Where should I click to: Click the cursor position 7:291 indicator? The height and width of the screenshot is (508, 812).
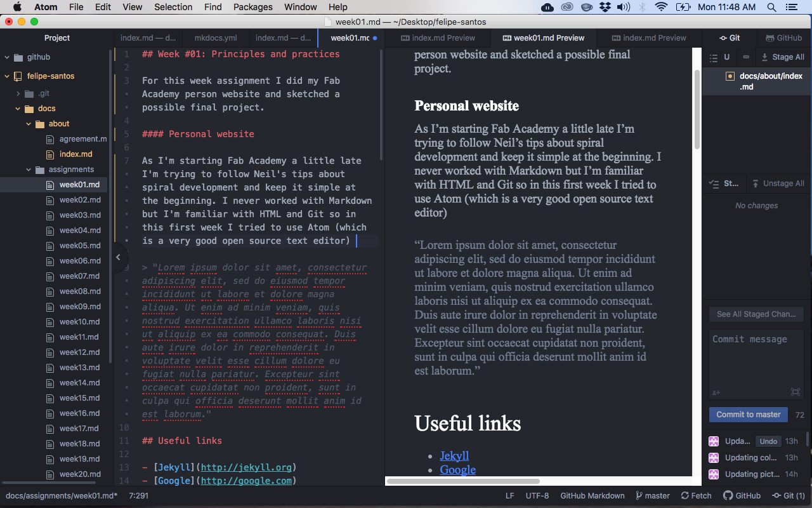138,496
